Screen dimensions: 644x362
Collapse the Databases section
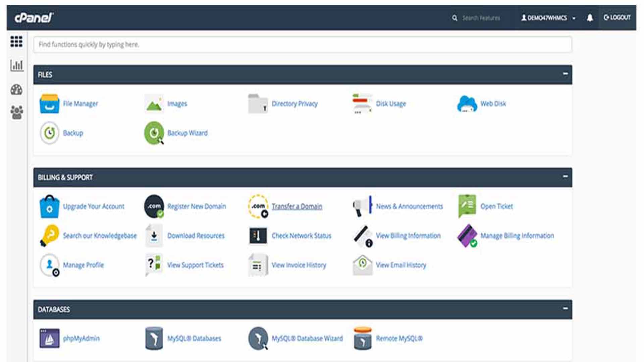[565, 308]
